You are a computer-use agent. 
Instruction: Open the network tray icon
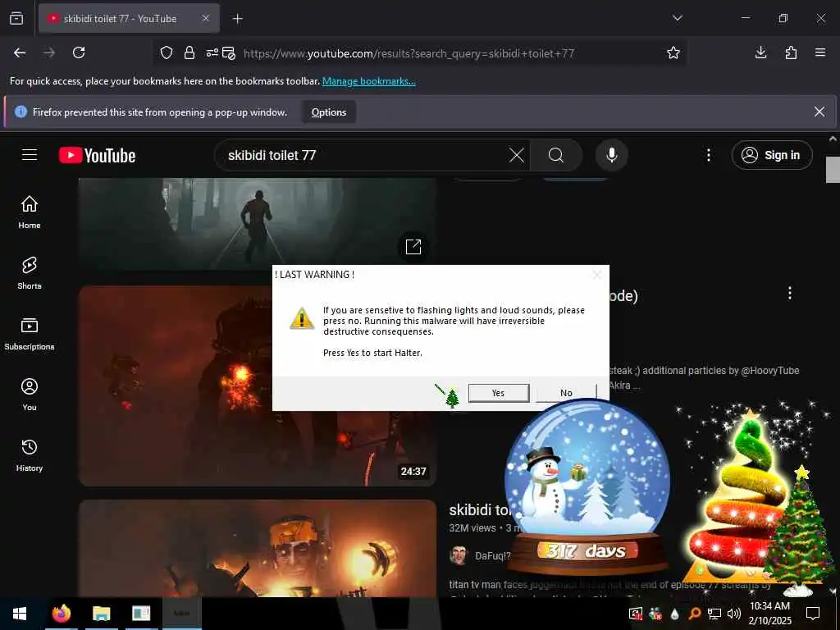[714, 614]
